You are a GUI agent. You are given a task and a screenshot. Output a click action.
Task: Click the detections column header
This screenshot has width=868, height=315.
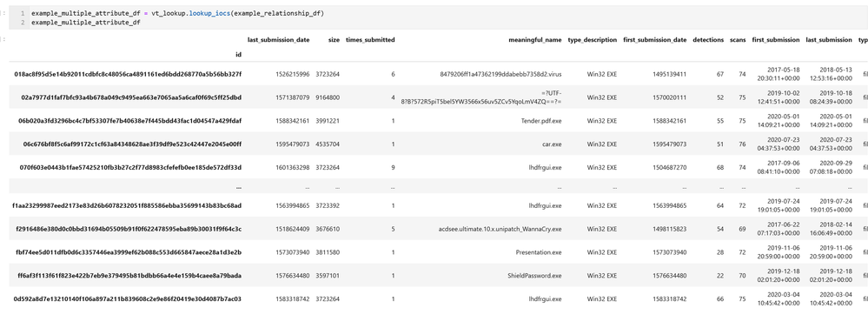click(x=708, y=40)
